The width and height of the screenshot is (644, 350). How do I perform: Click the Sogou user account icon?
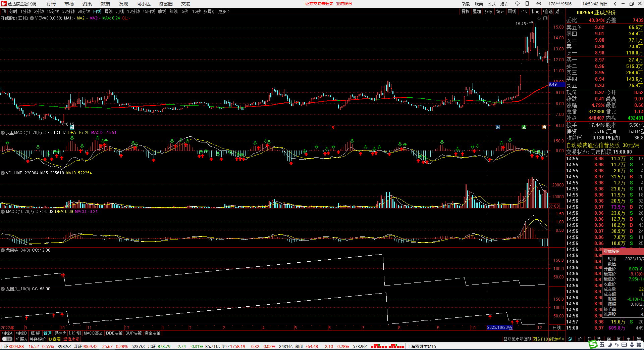(631, 345)
